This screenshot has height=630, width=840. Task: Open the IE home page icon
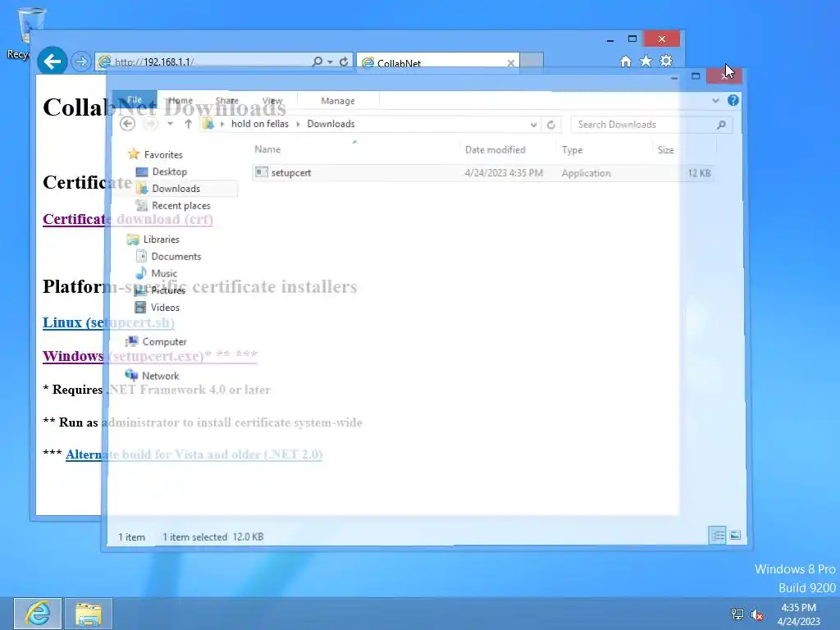tap(625, 61)
